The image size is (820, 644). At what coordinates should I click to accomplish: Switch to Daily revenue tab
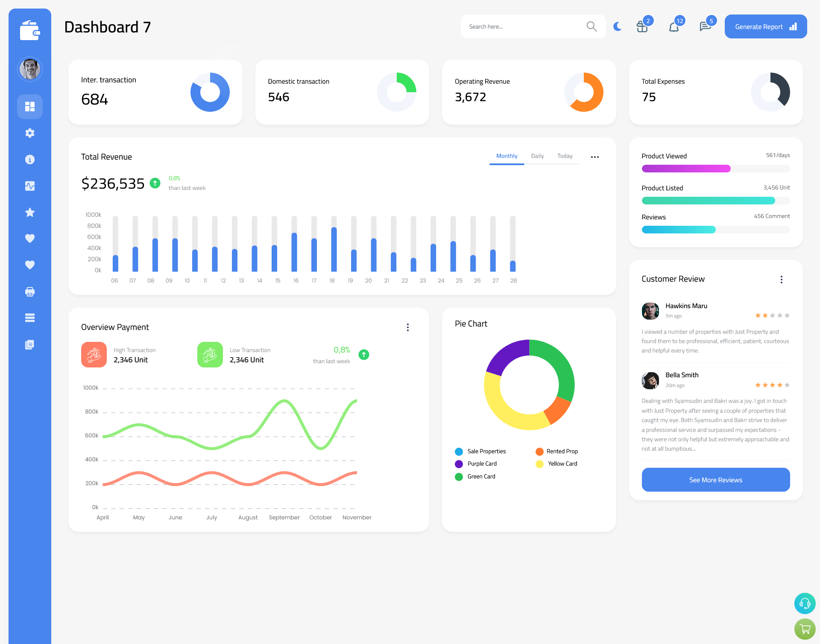click(537, 156)
